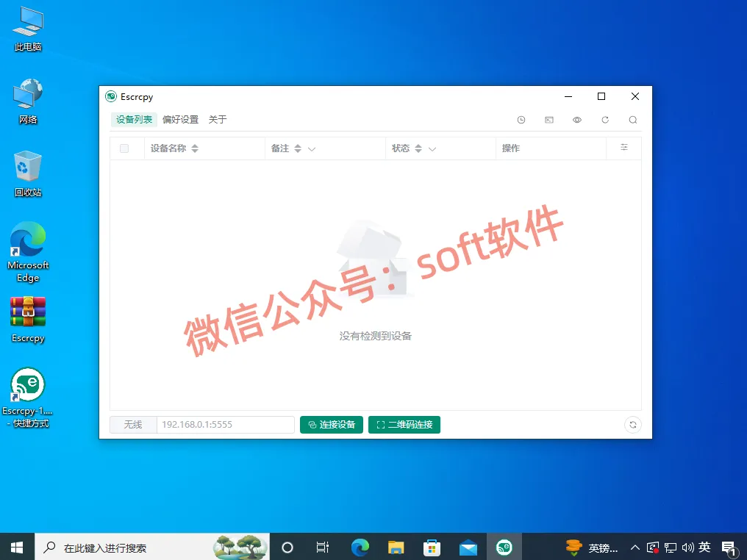This screenshot has height=560, width=747.
Task: Click the 操作 column header
Action: pyautogui.click(x=511, y=148)
